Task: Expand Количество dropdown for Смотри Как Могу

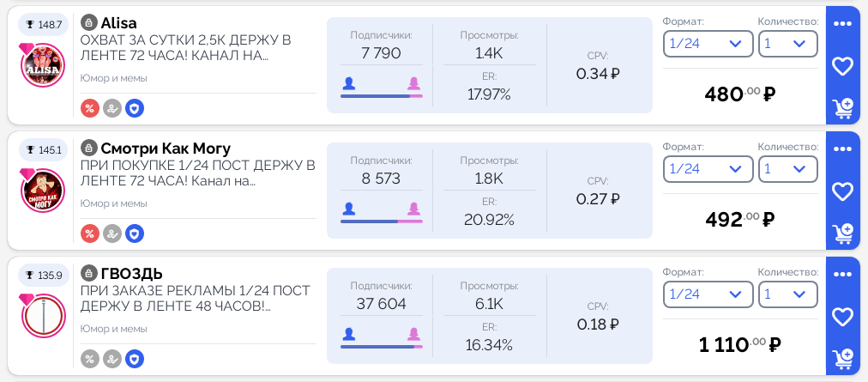Action: [787, 169]
